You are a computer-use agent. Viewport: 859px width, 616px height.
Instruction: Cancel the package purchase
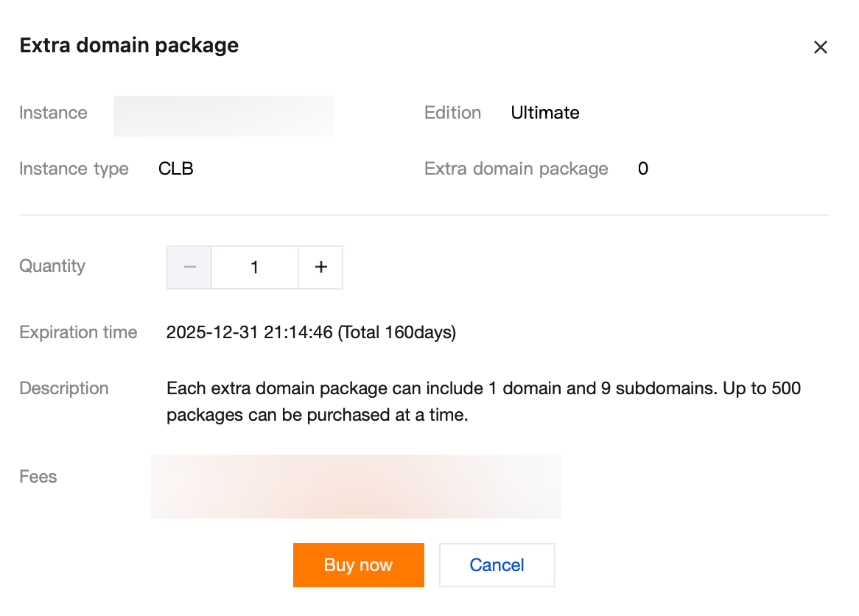click(x=497, y=565)
